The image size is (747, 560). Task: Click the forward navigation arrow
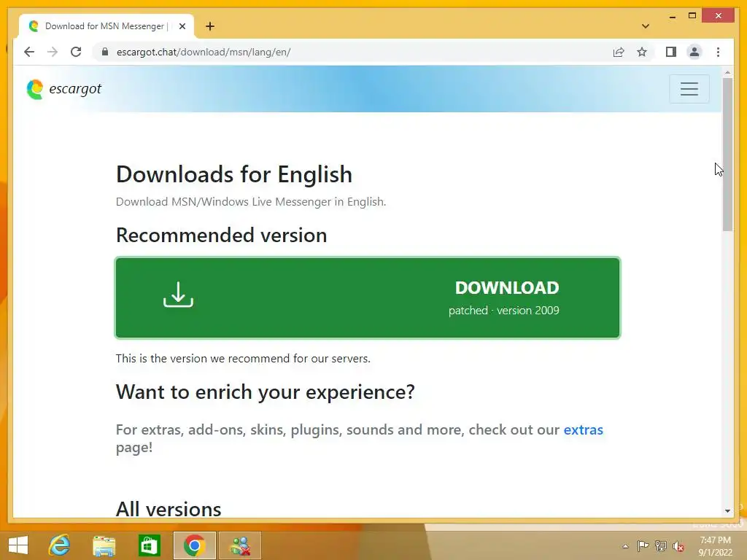coord(53,52)
